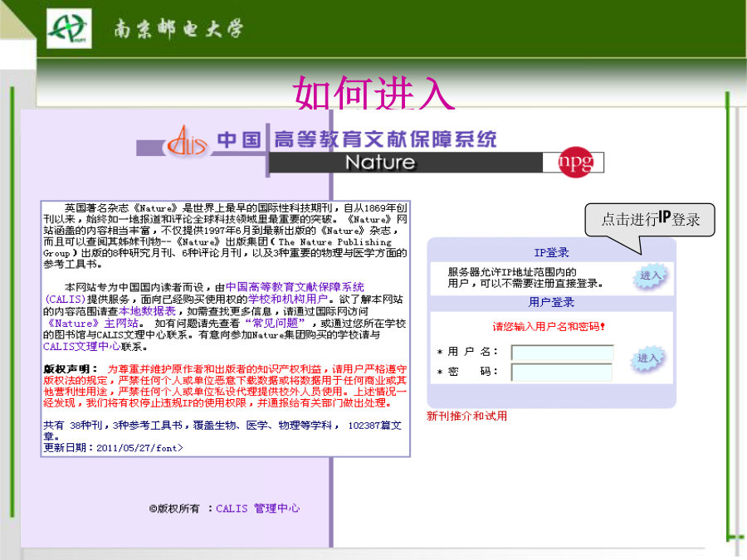The image size is (747, 560).
Task: Click the 请您输入用户名和密码 prompt text
Action: [x=549, y=326]
